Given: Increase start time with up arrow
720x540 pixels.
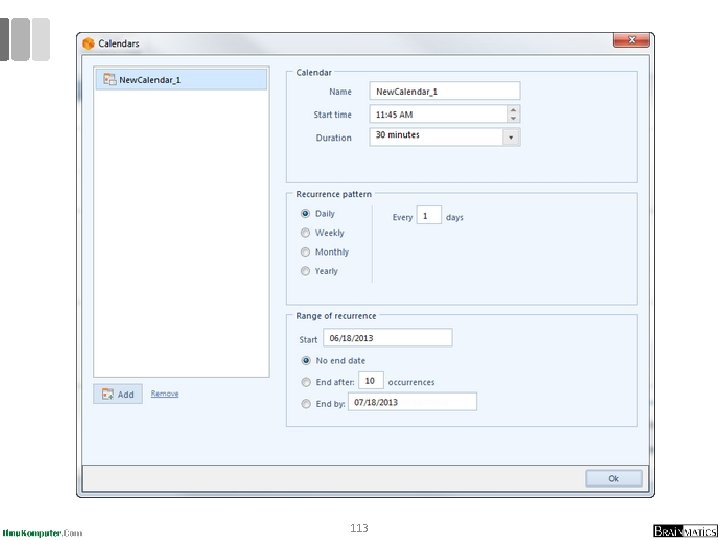Looking at the screenshot, I should point(513,110).
